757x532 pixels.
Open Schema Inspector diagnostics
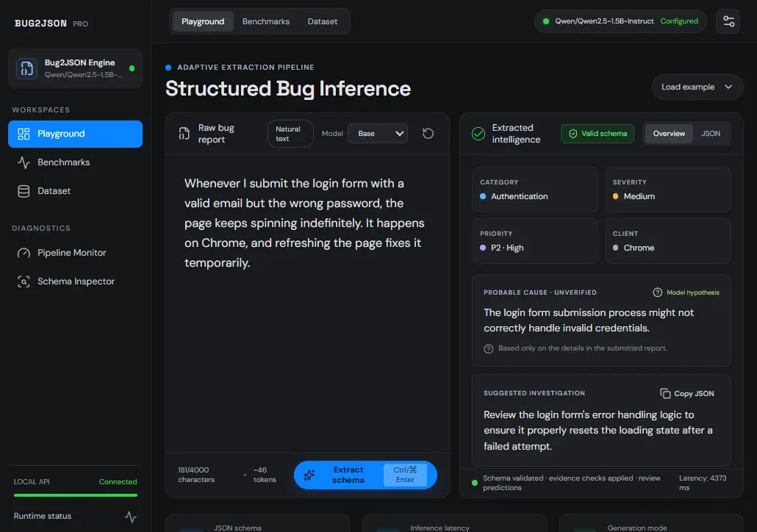[x=75, y=281]
